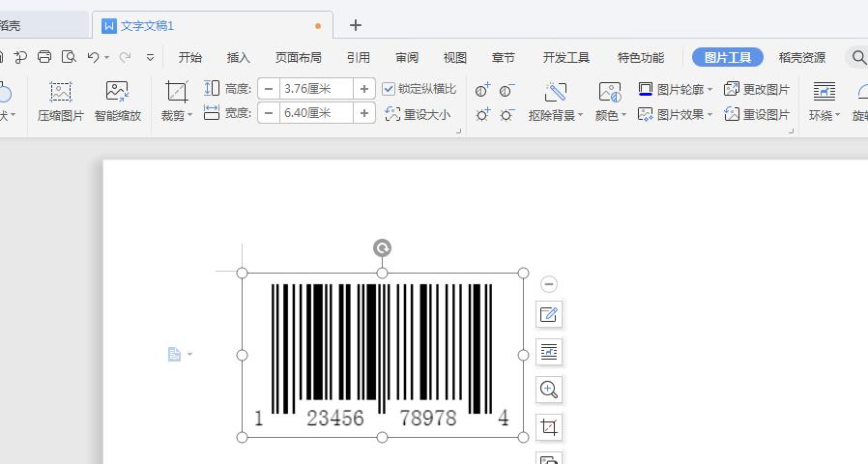Open 开发工具 tab

[x=565, y=57]
